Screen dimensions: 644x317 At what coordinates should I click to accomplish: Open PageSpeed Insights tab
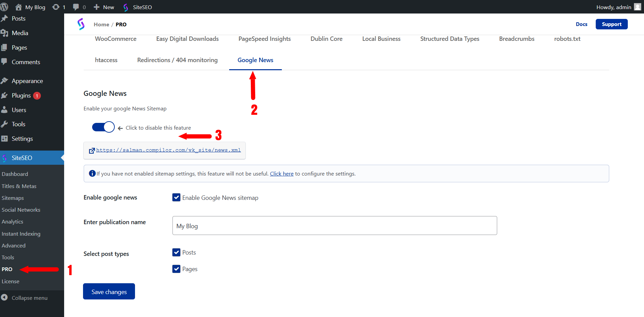click(265, 39)
